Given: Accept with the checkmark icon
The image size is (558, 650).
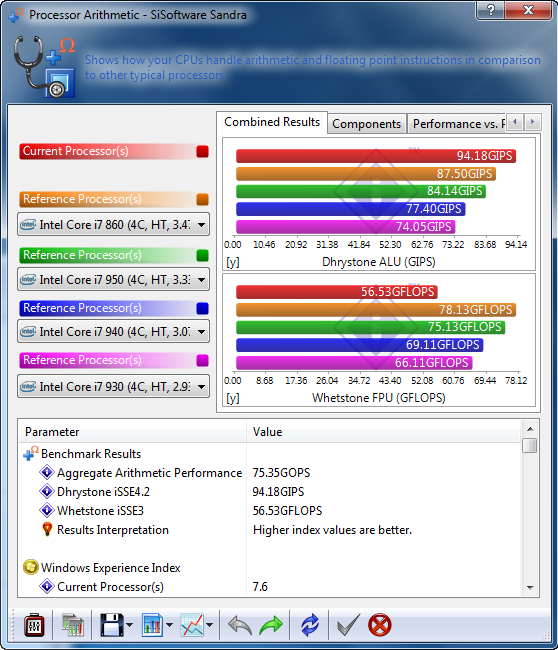Looking at the screenshot, I should tap(348, 625).
